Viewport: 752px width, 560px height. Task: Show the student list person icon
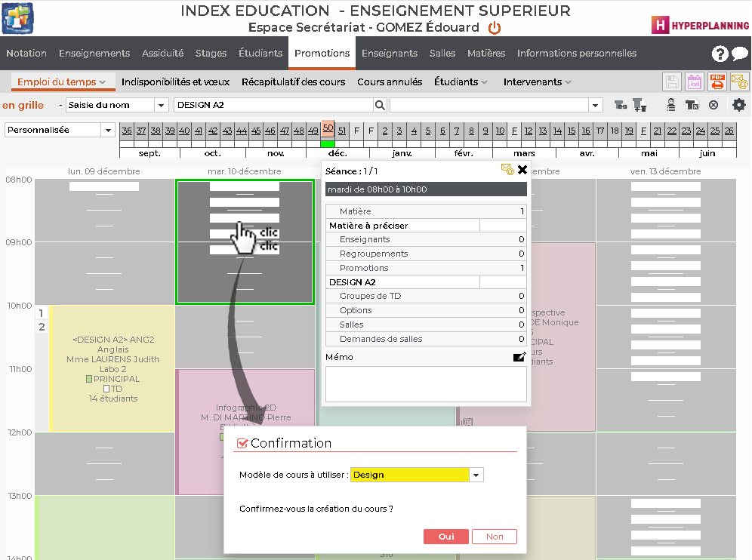671,105
